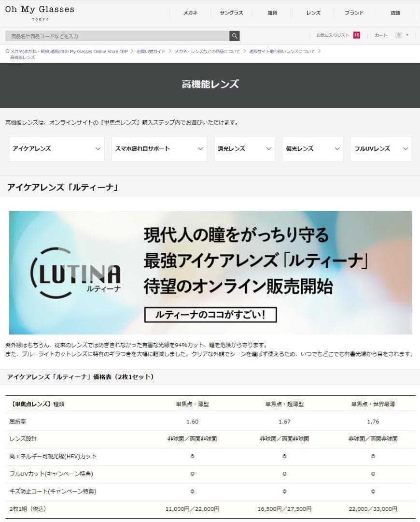Open the 店舗 menu item
This screenshot has height=522, width=420.
click(395, 13)
